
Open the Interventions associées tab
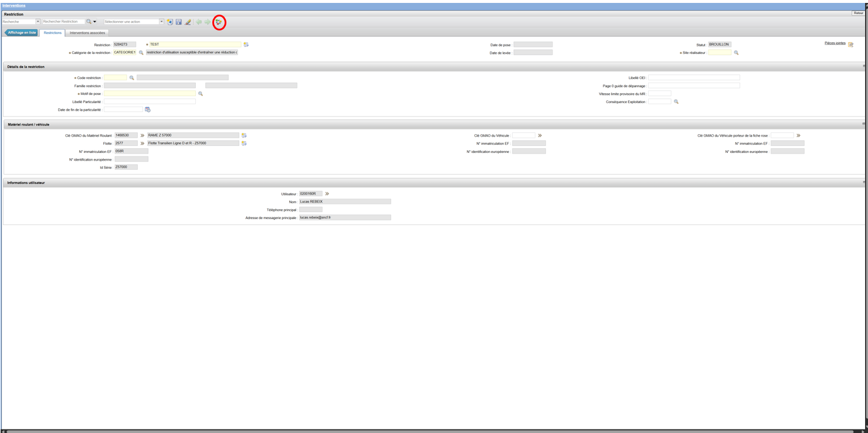pos(87,33)
